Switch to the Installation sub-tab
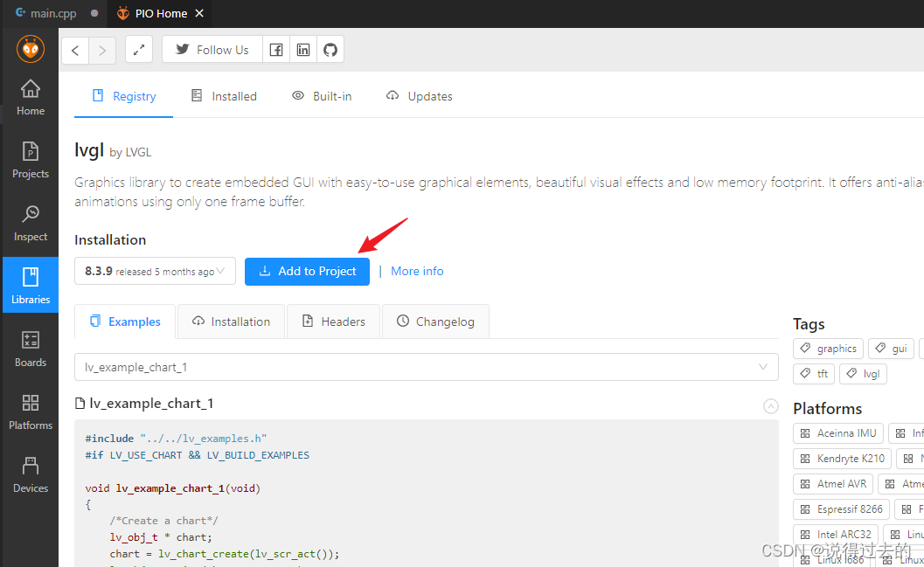Viewport: 924px width, 567px height. [231, 322]
